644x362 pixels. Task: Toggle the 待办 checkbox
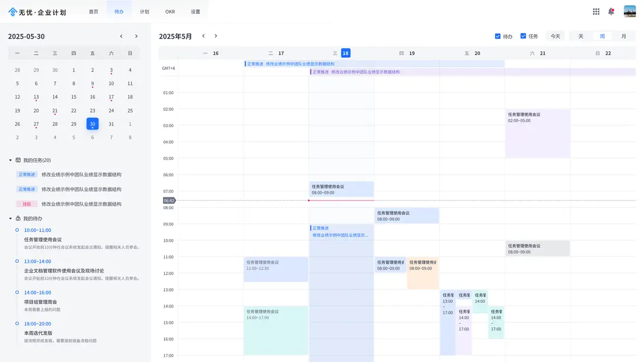click(x=497, y=36)
